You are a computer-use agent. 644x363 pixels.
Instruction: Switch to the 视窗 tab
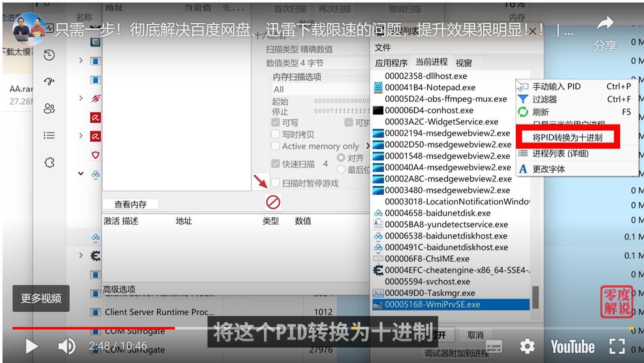464,63
